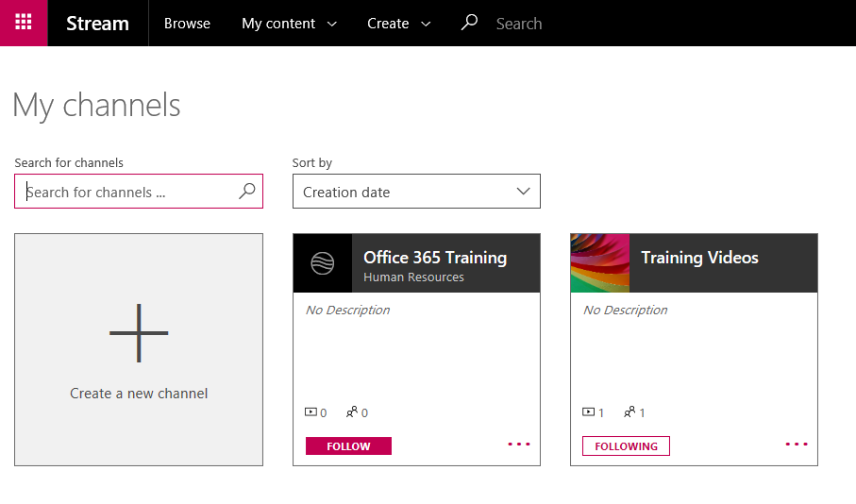Unfollow the Training Videos channel via Following

626,446
